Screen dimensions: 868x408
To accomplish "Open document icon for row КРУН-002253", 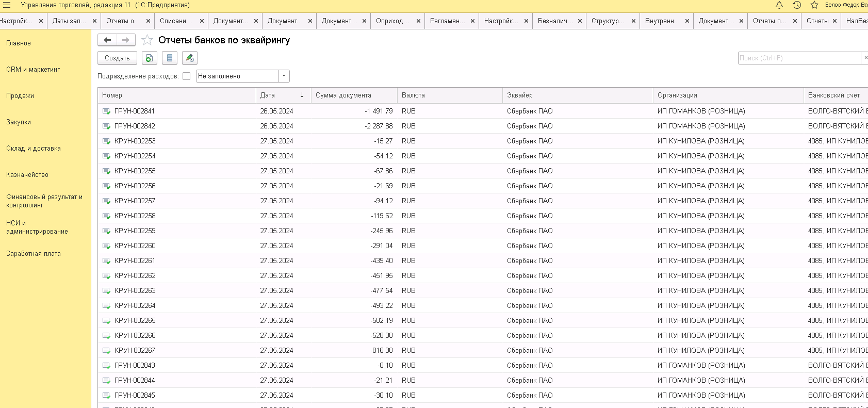I will point(106,141).
